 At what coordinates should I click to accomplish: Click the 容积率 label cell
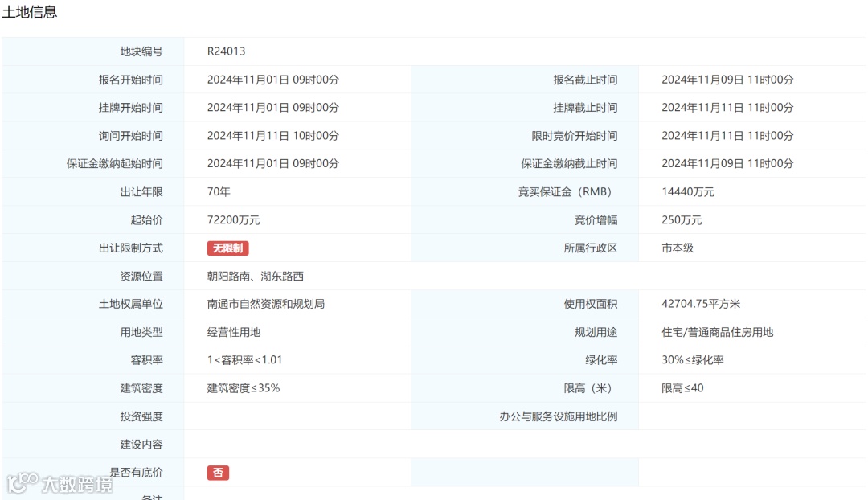[93, 360]
